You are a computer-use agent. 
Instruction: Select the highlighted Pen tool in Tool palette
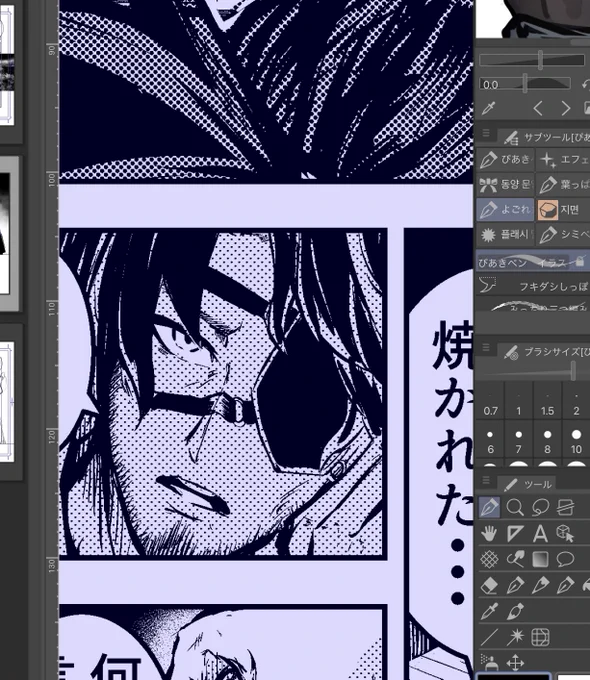[x=489, y=507]
